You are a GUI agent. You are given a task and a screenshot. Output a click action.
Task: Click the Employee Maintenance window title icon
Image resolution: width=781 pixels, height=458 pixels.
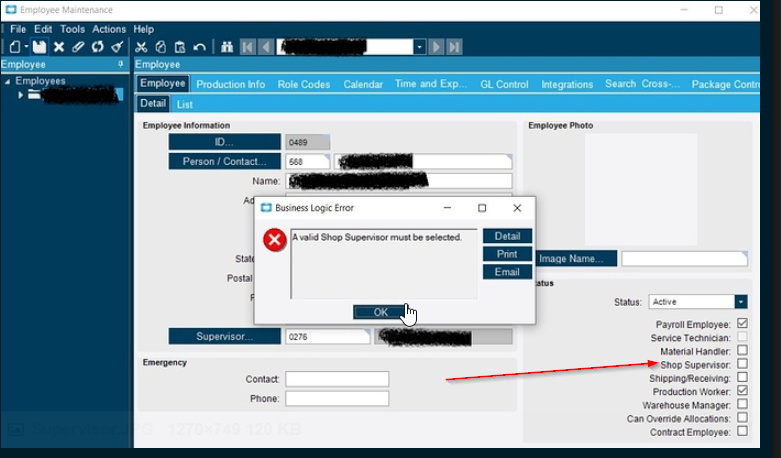click(x=10, y=9)
